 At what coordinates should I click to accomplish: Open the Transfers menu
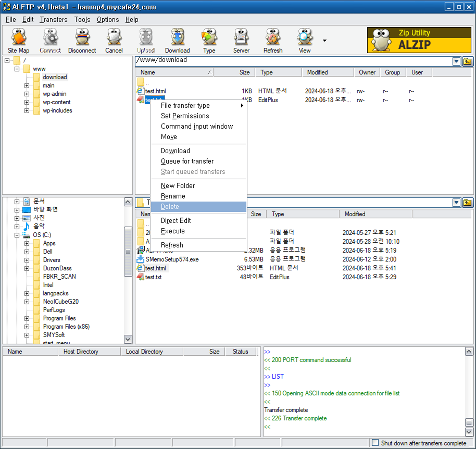click(53, 19)
